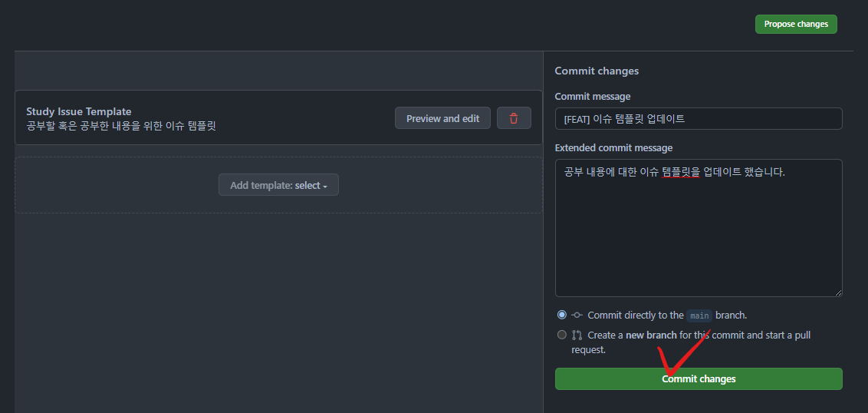Select Create a new branch radio option

(562, 335)
